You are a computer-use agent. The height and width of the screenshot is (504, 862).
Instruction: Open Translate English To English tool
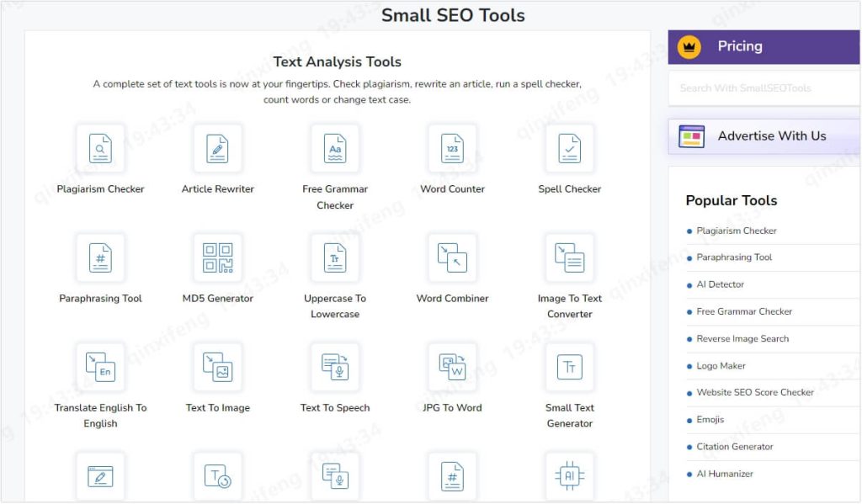point(100,367)
